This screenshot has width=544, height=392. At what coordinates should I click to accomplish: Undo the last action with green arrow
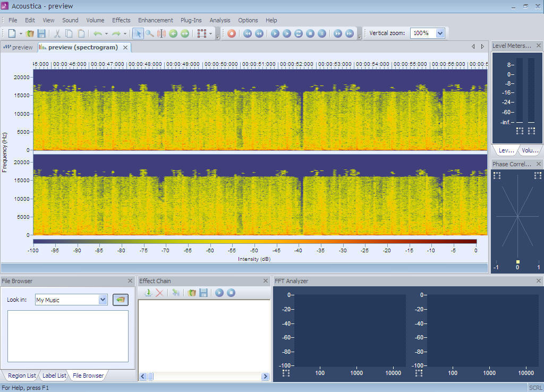pyautogui.click(x=98, y=33)
